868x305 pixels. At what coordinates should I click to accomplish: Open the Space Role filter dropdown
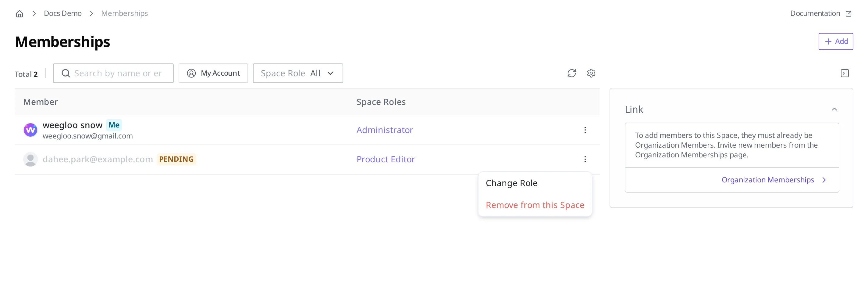(298, 73)
